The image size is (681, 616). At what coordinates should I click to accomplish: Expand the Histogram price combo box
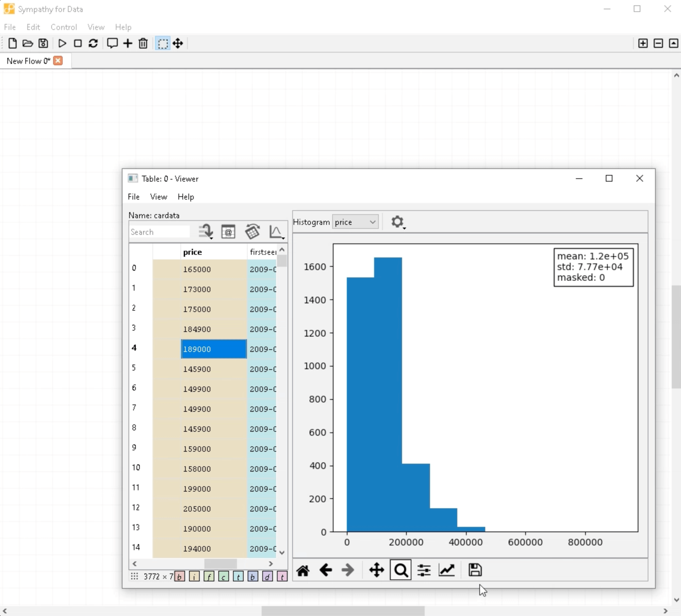point(355,222)
